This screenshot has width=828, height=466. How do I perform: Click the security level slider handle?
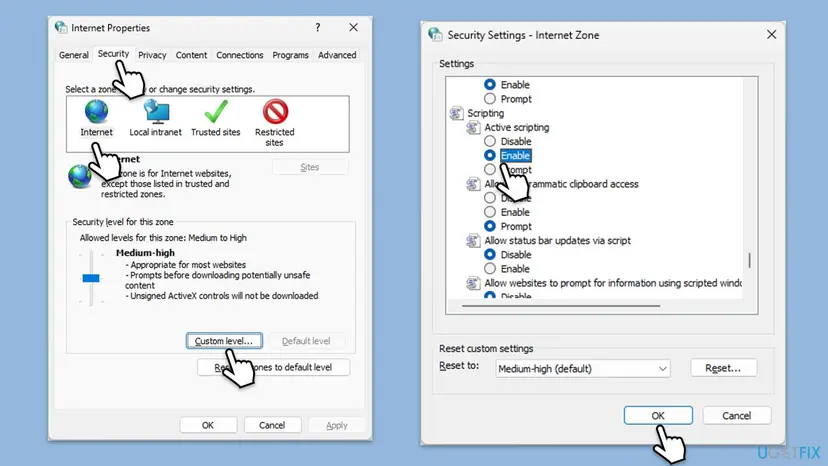pos(91,278)
